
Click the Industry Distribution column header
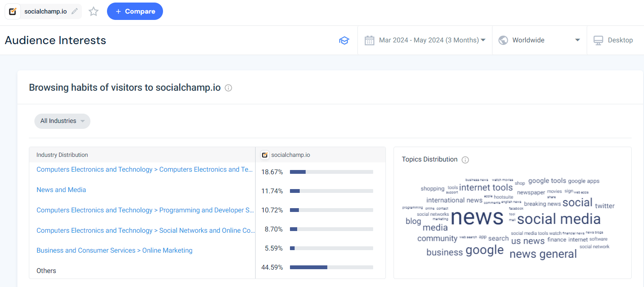(62, 155)
